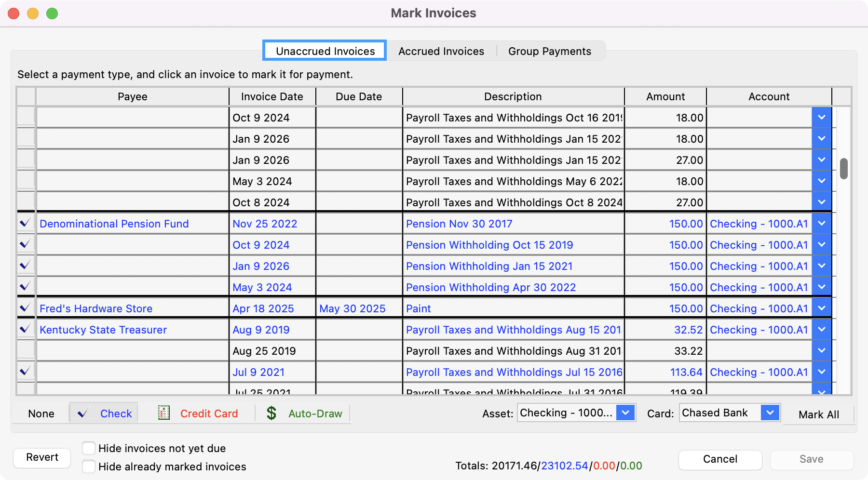Click the Auto-Draw dollar sign icon
The width and height of the screenshot is (868, 480).
pos(271,413)
